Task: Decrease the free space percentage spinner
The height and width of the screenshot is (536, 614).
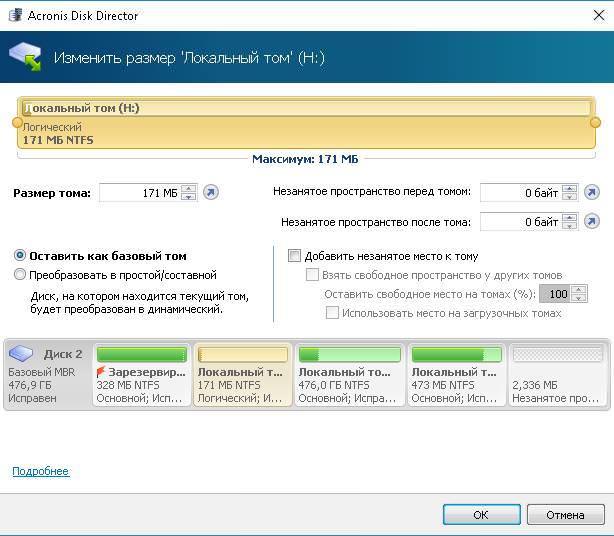Action: [579, 298]
